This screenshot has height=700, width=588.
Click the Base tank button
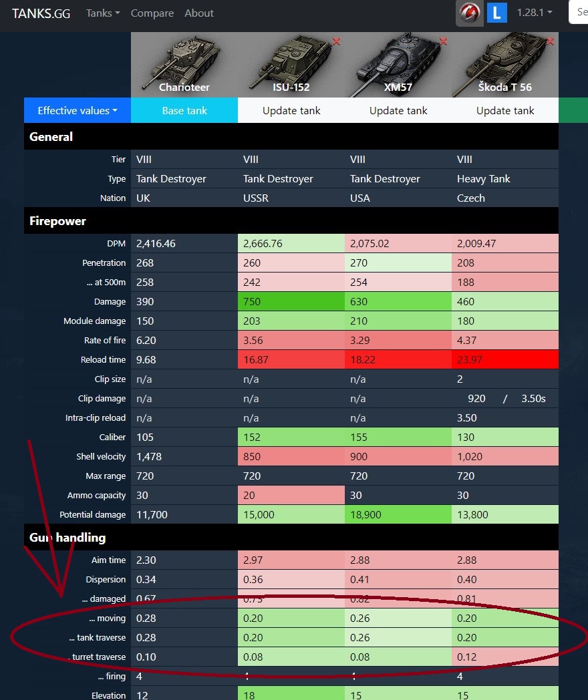pyautogui.click(x=184, y=110)
